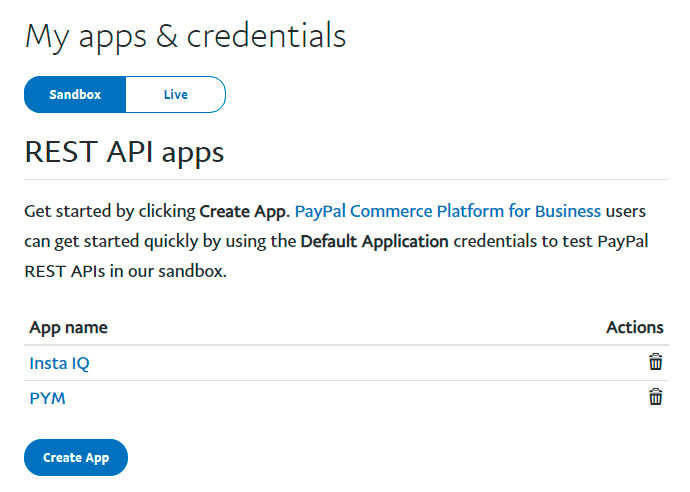690x492 pixels.
Task: Click the REST API apps heading
Action: point(125,152)
